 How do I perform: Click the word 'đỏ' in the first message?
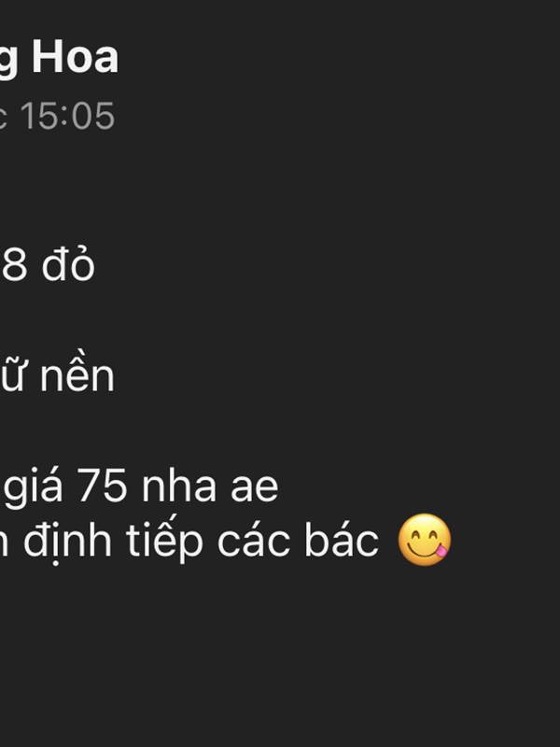(68, 265)
